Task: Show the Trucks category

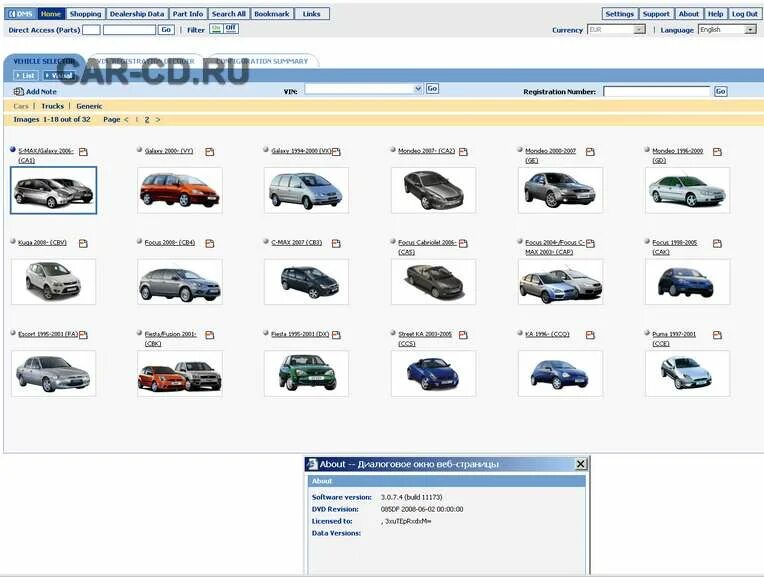Action: click(x=53, y=106)
